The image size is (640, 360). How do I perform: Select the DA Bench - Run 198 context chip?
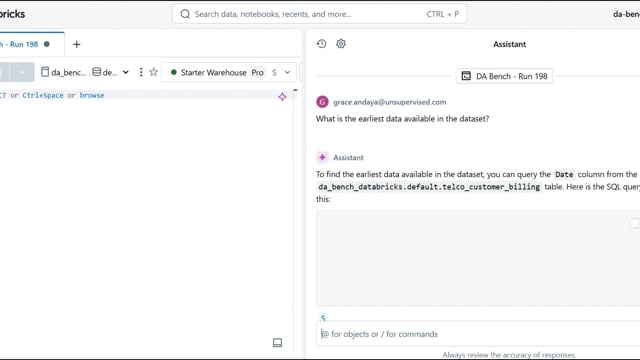coord(504,76)
